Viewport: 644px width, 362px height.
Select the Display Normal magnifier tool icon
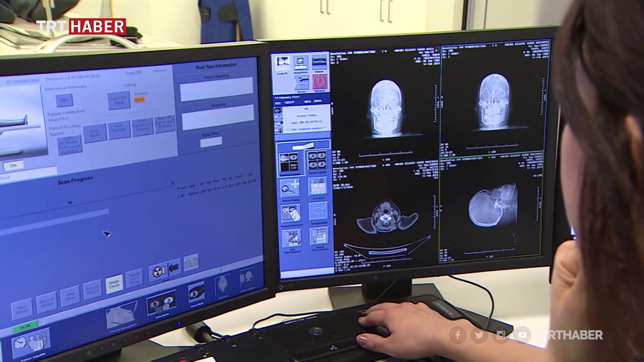tap(290, 189)
